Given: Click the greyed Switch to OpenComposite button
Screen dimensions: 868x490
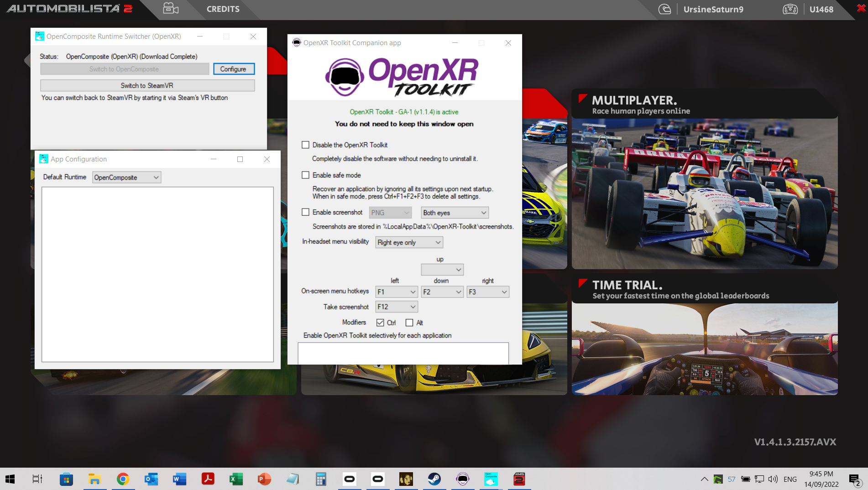Looking at the screenshot, I should (x=125, y=69).
